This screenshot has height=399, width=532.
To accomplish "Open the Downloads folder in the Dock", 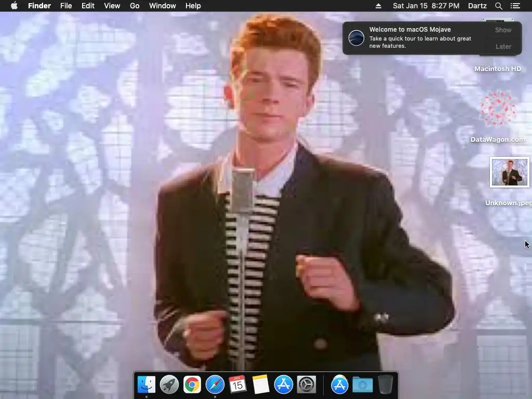I will [x=362, y=385].
